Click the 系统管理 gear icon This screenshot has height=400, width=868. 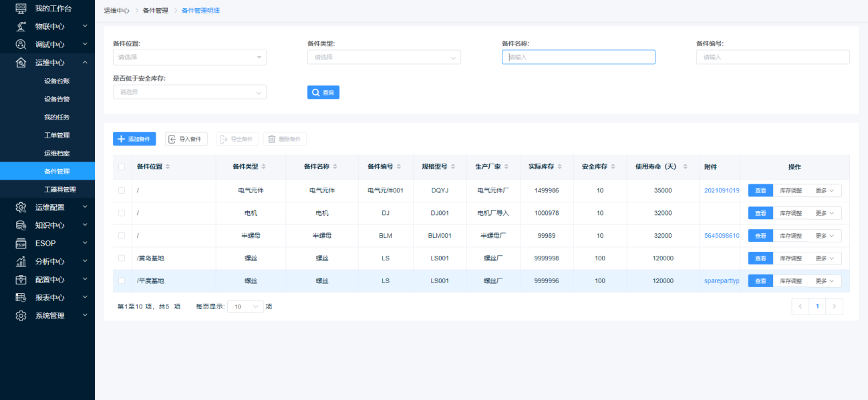pos(21,315)
